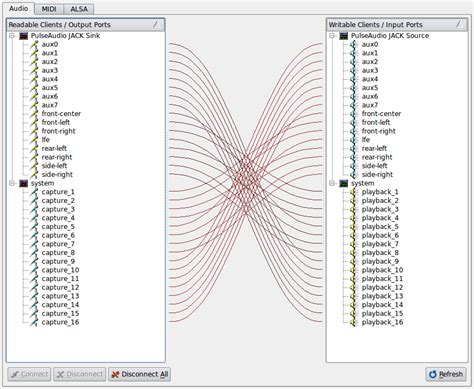Viewport: 474px width, 389px height.
Task: Click the playback_1 port speaker icon
Action: pos(354,192)
